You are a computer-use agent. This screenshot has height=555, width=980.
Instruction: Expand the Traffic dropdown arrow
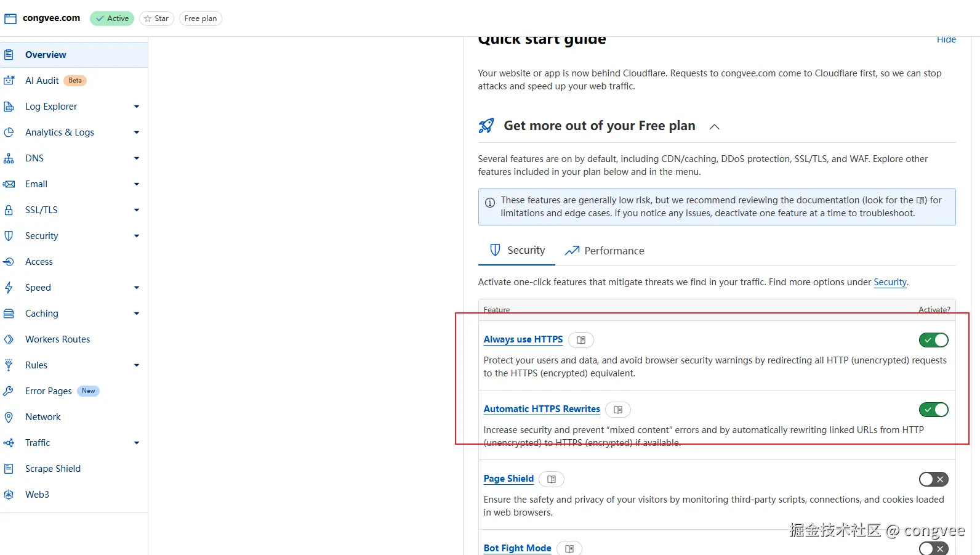pos(137,443)
